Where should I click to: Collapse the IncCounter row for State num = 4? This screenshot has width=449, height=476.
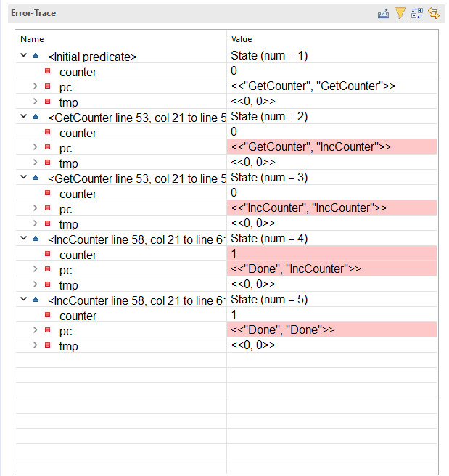click(23, 238)
